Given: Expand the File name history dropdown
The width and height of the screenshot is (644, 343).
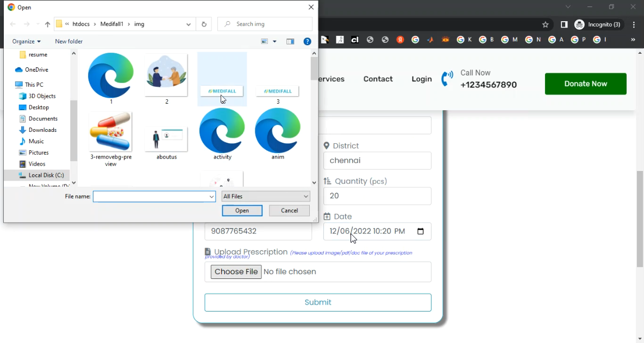Looking at the screenshot, I should (x=211, y=196).
